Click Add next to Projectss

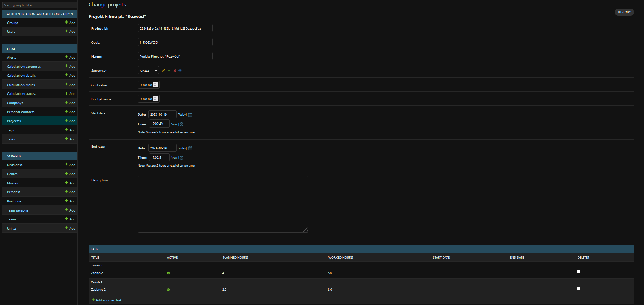70,121
